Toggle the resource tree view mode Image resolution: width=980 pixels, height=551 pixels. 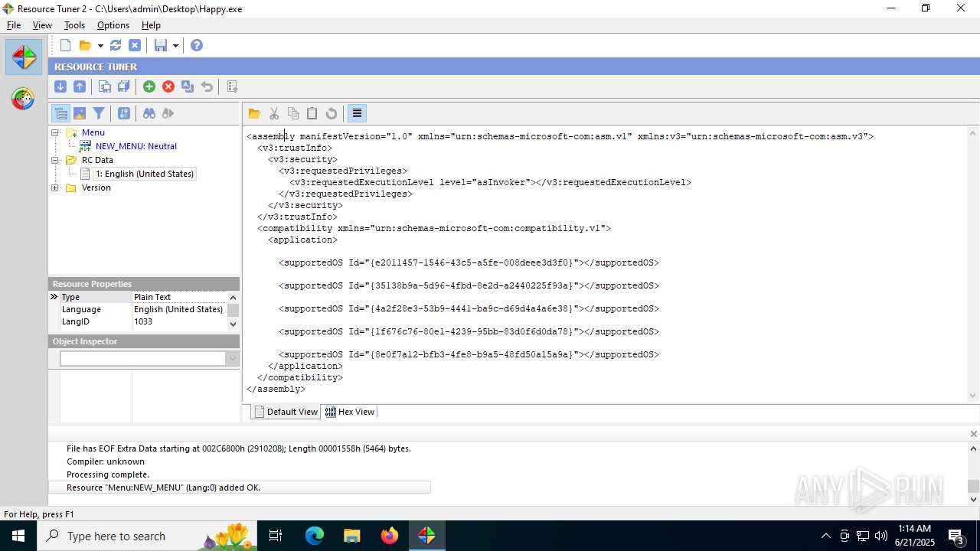pos(60,113)
